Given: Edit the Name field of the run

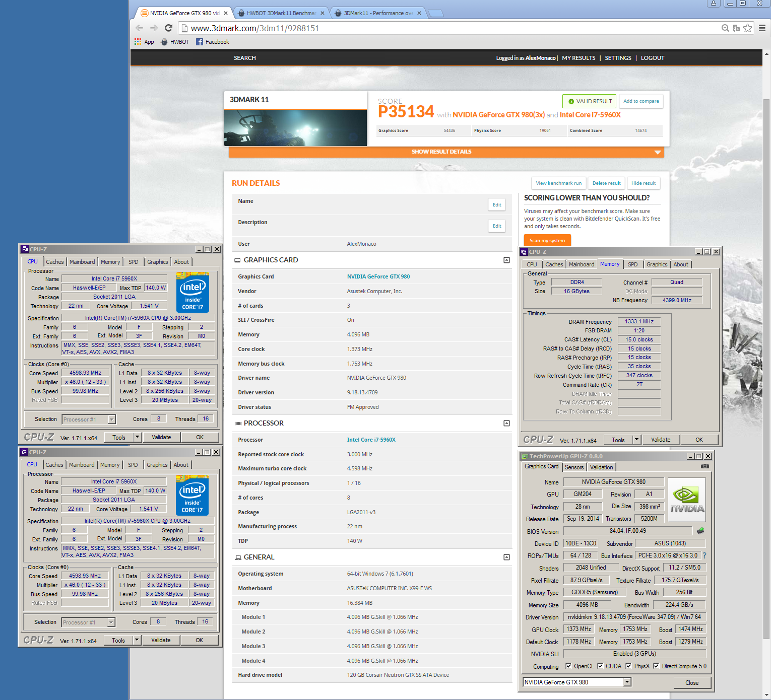Looking at the screenshot, I should point(497,205).
